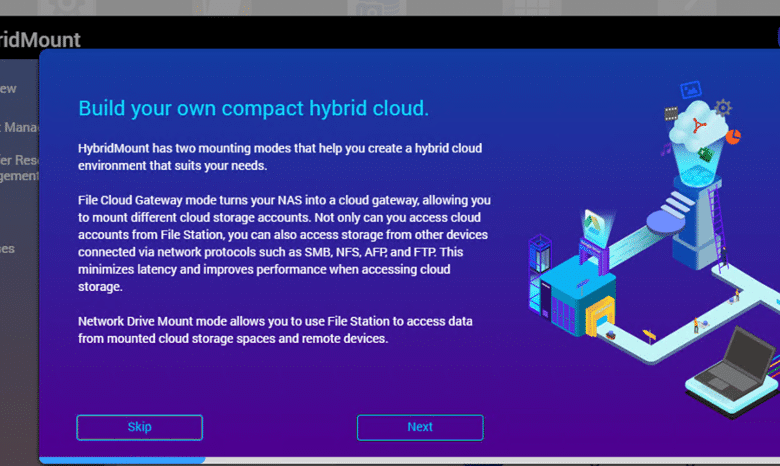Click the paragraph starting with 'Network Drive Mount mode'

pos(275,330)
